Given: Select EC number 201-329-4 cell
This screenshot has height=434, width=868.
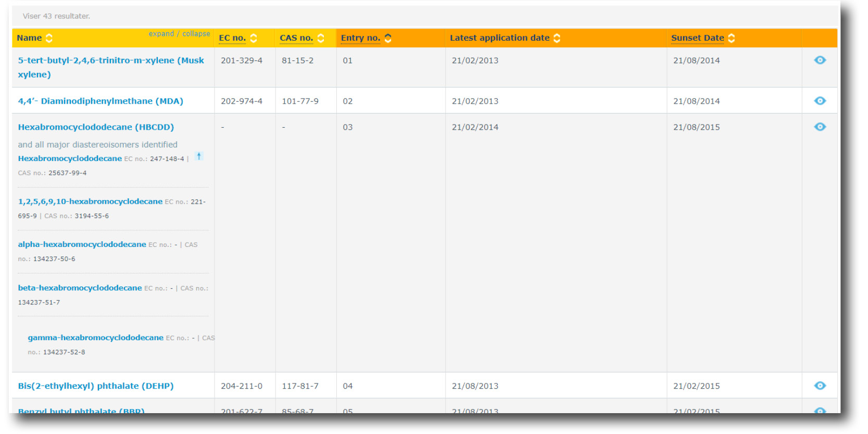Looking at the screenshot, I should tap(242, 60).
